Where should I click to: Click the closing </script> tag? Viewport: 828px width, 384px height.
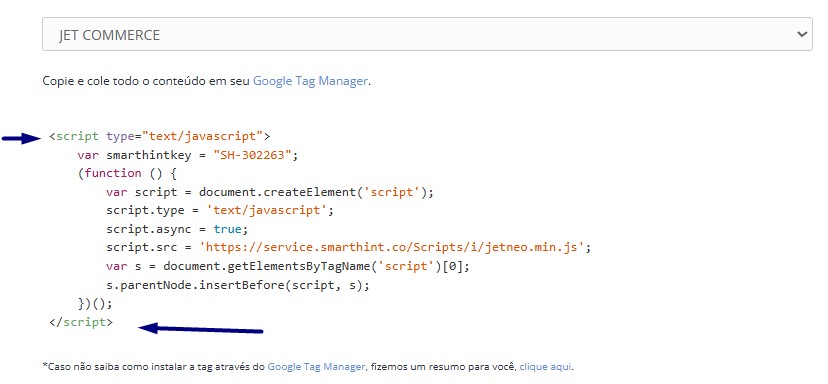coord(81,322)
